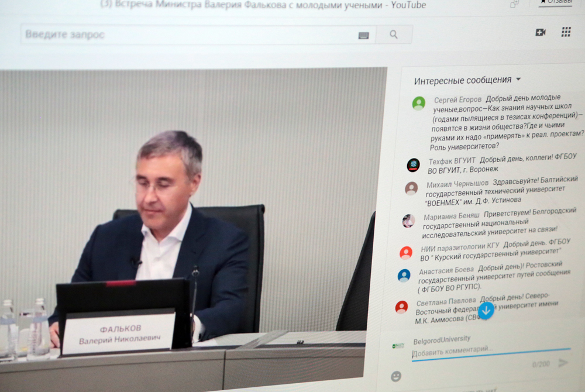585x392 pixels.
Task: Click Марианна Беняш's profile picture
Action: tap(408, 221)
